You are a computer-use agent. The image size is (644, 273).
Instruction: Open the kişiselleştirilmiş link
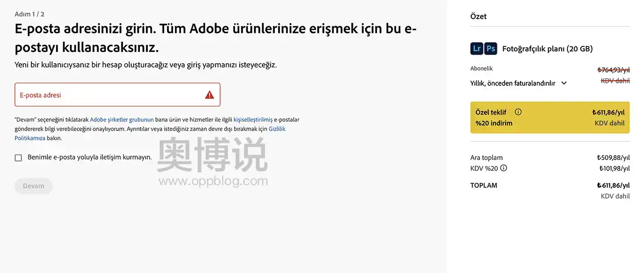pyautogui.click(x=253, y=119)
